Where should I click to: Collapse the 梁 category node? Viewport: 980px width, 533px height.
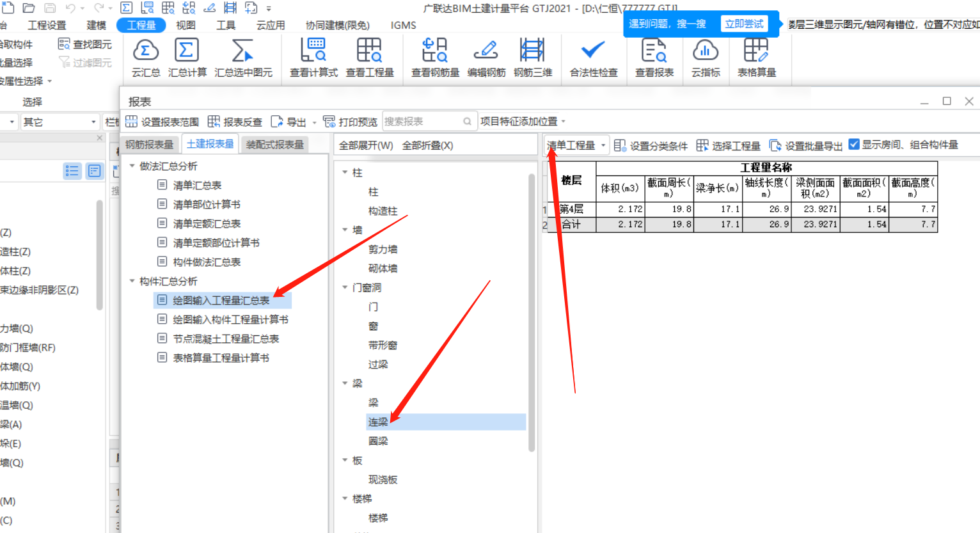coord(345,383)
